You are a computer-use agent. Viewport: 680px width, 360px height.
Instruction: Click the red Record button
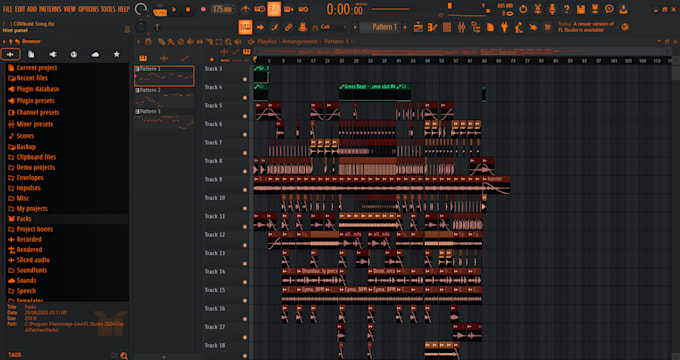[x=203, y=9]
